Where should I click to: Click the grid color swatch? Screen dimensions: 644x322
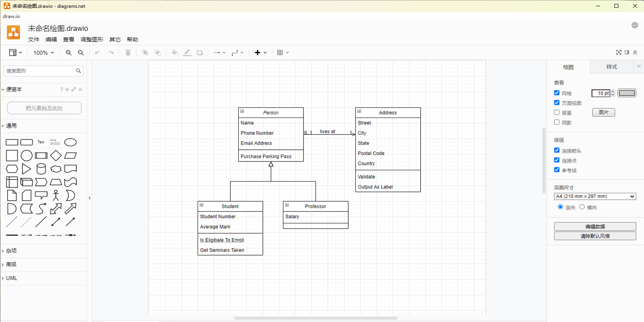pyautogui.click(x=627, y=93)
